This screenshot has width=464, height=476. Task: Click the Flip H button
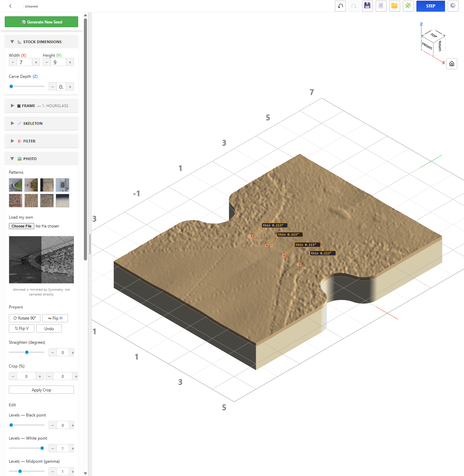click(x=55, y=318)
